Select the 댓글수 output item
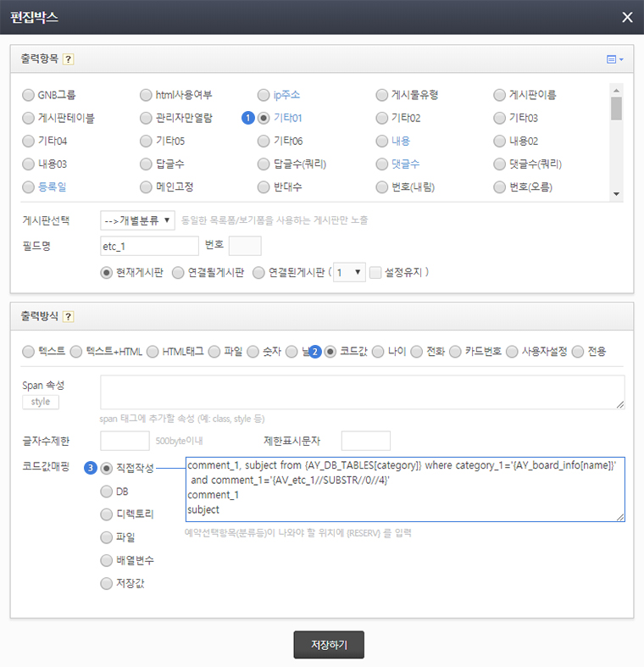The width and height of the screenshot is (644, 667). pyautogui.click(x=383, y=164)
